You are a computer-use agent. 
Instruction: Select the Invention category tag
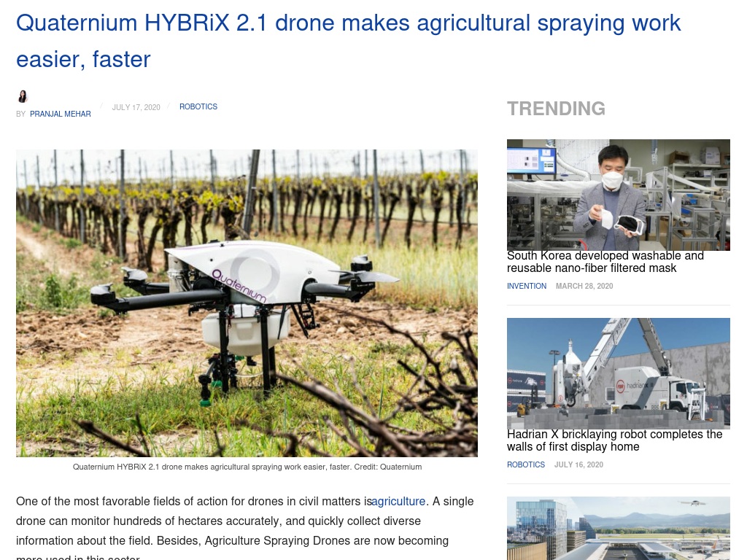(527, 286)
